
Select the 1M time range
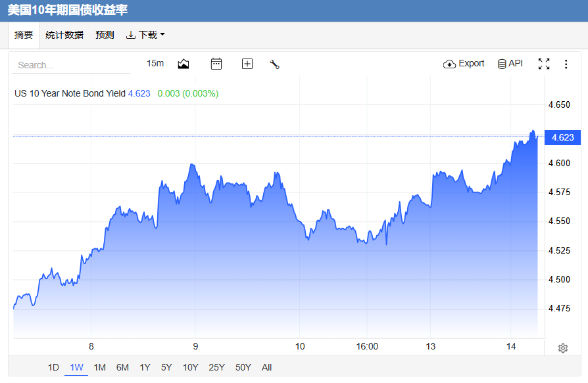[x=100, y=367]
